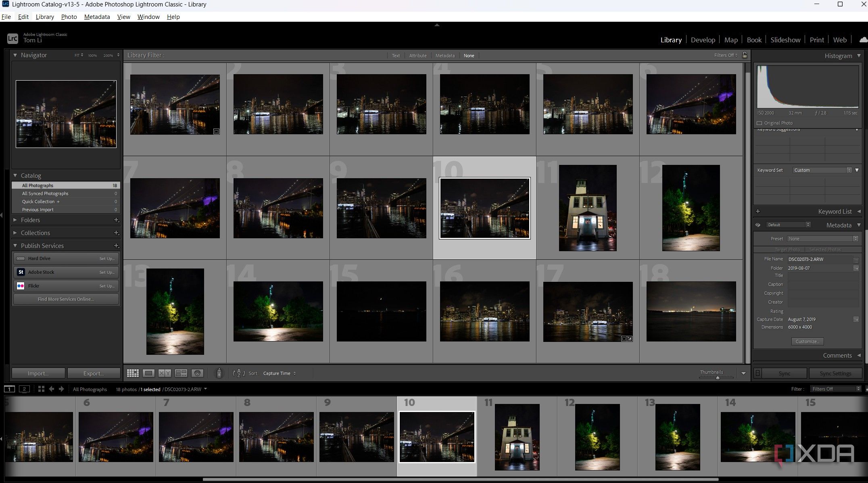Toggle the Metadata panel eye icon
Screen dimensions: 868x483
(x=758, y=225)
